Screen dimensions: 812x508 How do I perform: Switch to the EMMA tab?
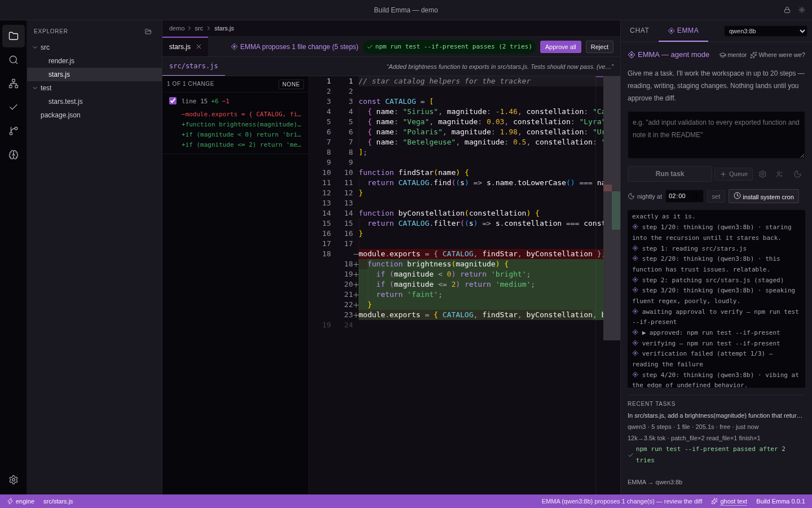tap(683, 30)
